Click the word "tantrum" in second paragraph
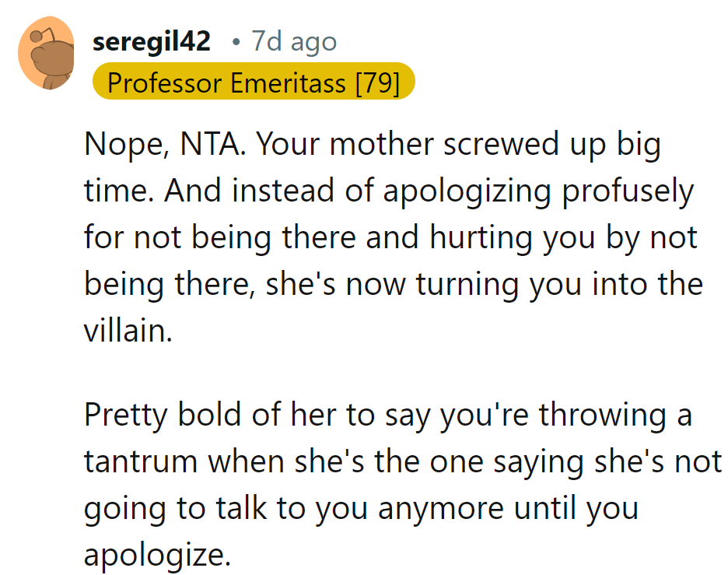This screenshot has width=728, height=575. [x=141, y=461]
